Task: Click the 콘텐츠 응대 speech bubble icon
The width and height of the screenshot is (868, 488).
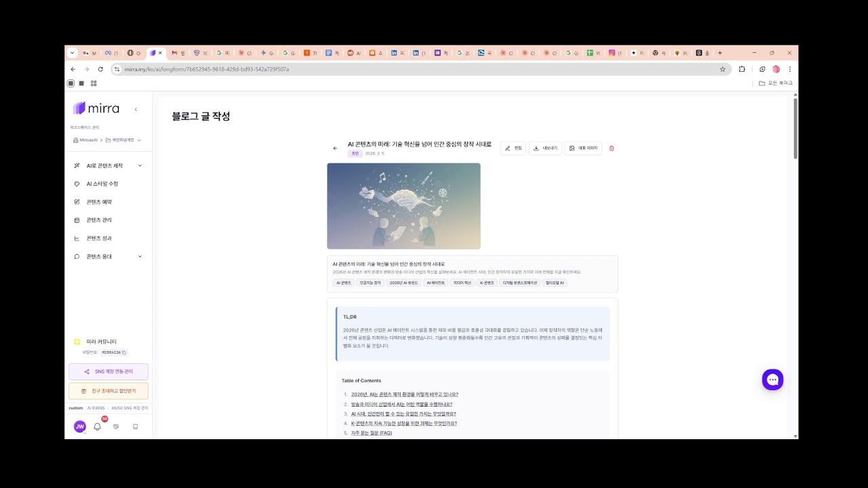Action: pyautogui.click(x=77, y=257)
